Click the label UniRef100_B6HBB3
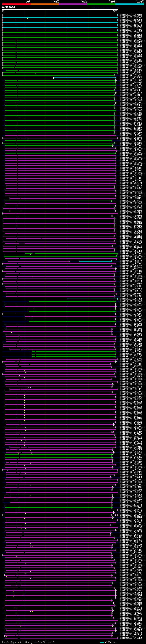The height and width of the screenshot is (644, 146). click(x=131, y=143)
